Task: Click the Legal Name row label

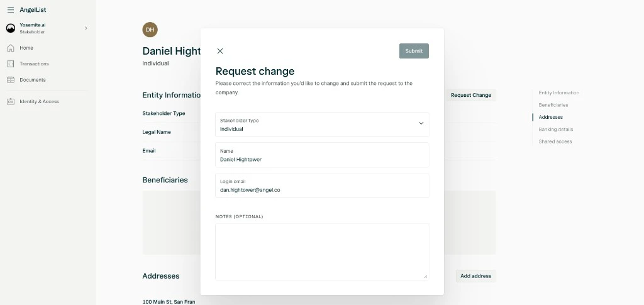Action: point(157,132)
